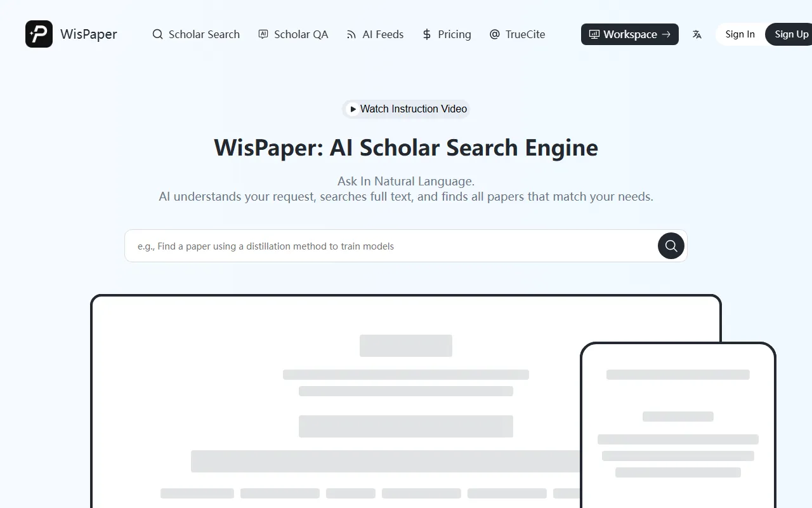The image size is (812, 508).
Task: Click the WisPaper logo icon
Action: pyautogui.click(x=39, y=34)
